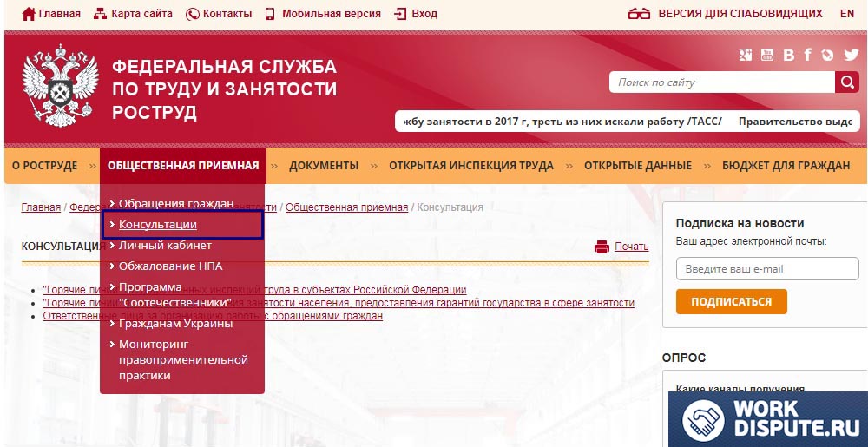Click the orange 'Подписаться' button

click(731, 301)
